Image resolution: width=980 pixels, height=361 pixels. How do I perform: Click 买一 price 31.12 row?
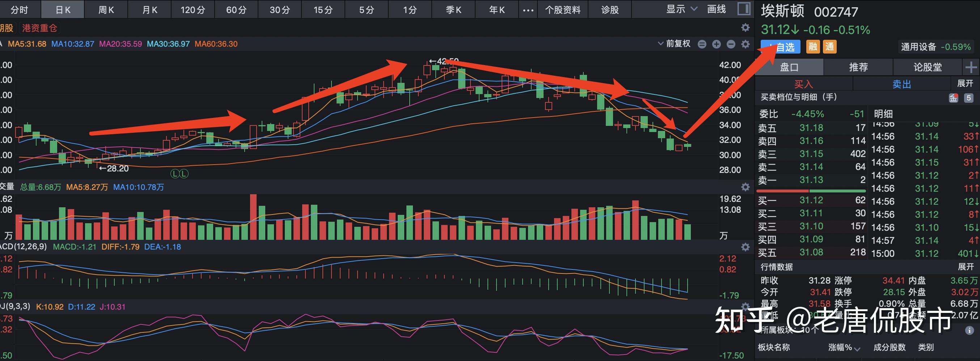[811, 200]
